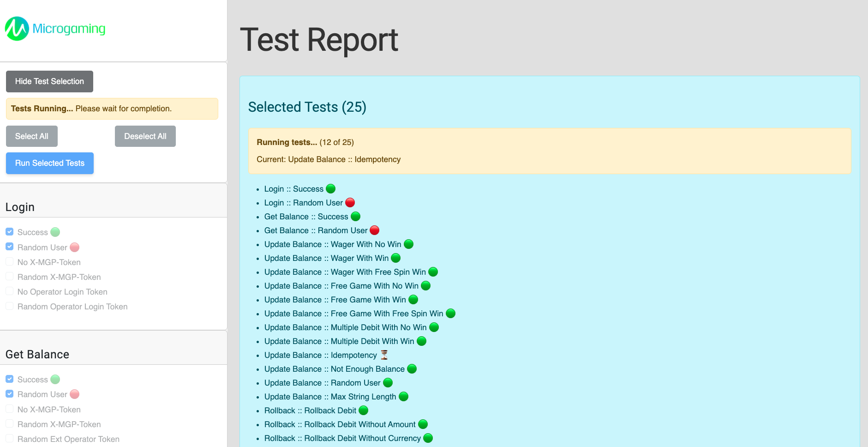
Task: Enable the Login No X-MGP-Token checkbox
Action: click(x=10, y=262)
